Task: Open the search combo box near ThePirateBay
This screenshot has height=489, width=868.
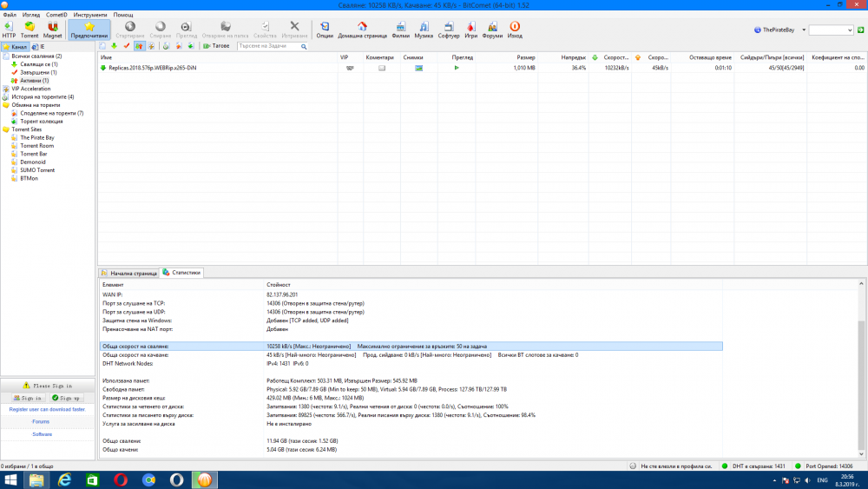Action: coord(831,30)
